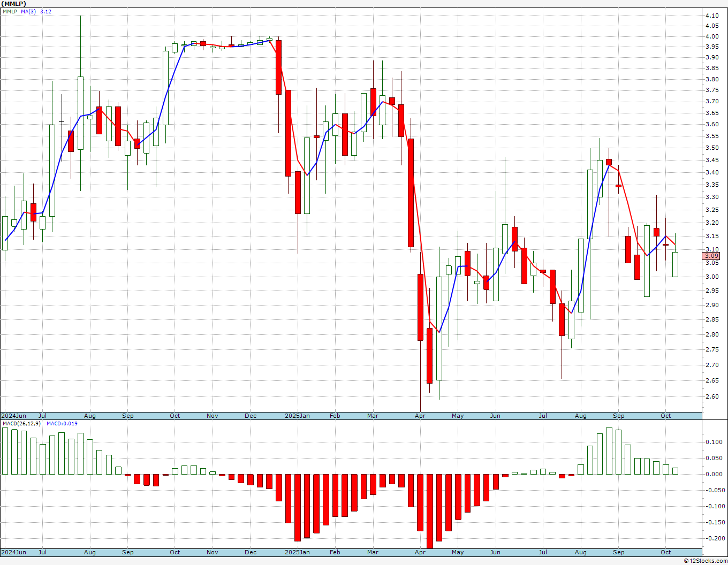This screenshot has height=565, width=728.
Task: Click the 2.80 price axis label
Action: tap(712, 334)
